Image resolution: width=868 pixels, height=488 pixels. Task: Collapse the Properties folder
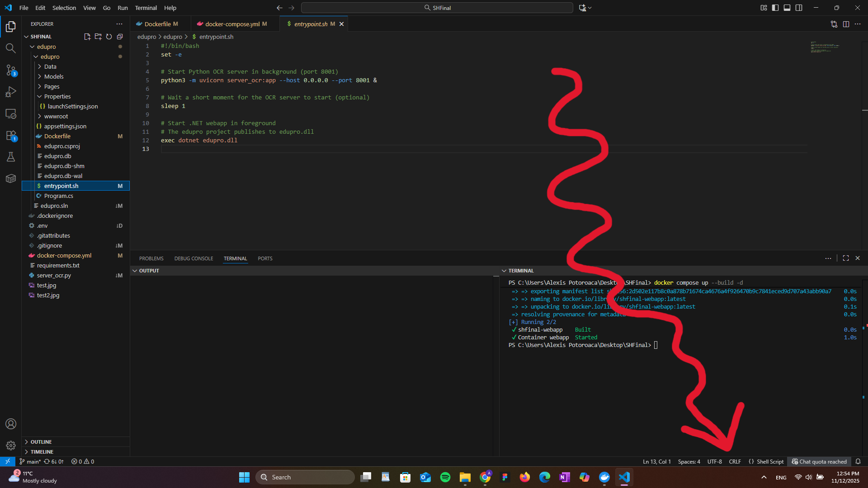click(57, 96)
